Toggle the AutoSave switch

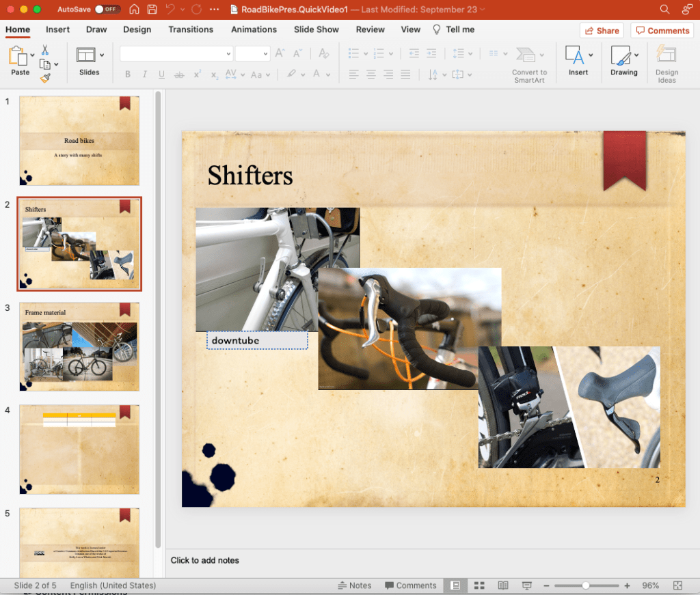click(x=107, y=10)
